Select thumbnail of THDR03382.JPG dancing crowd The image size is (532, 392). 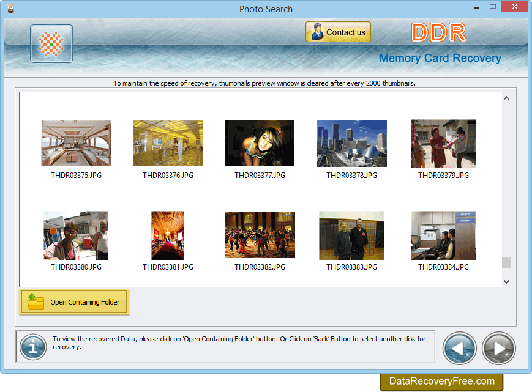260,235
